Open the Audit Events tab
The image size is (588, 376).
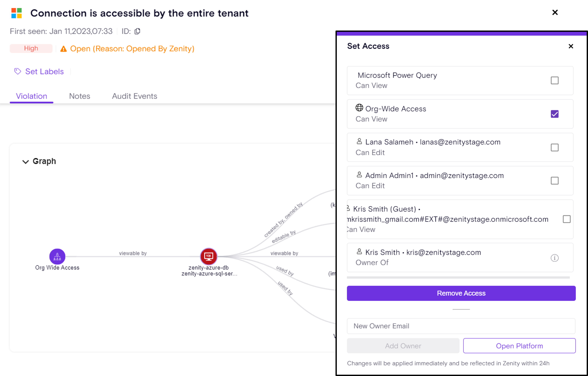135,96
